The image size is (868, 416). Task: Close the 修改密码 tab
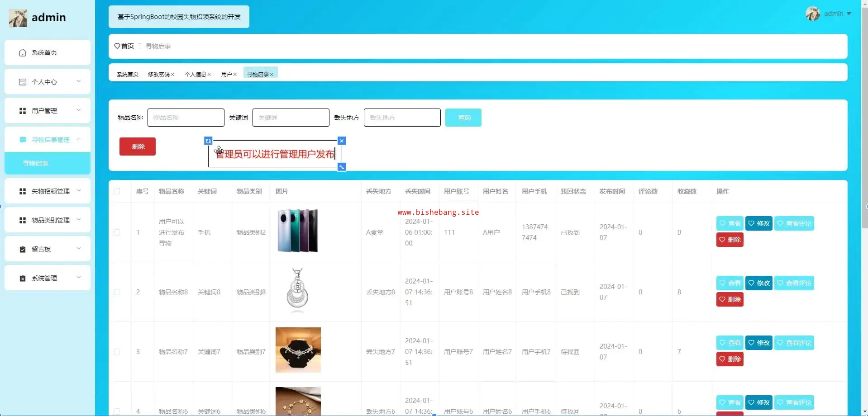pos(172,75)
